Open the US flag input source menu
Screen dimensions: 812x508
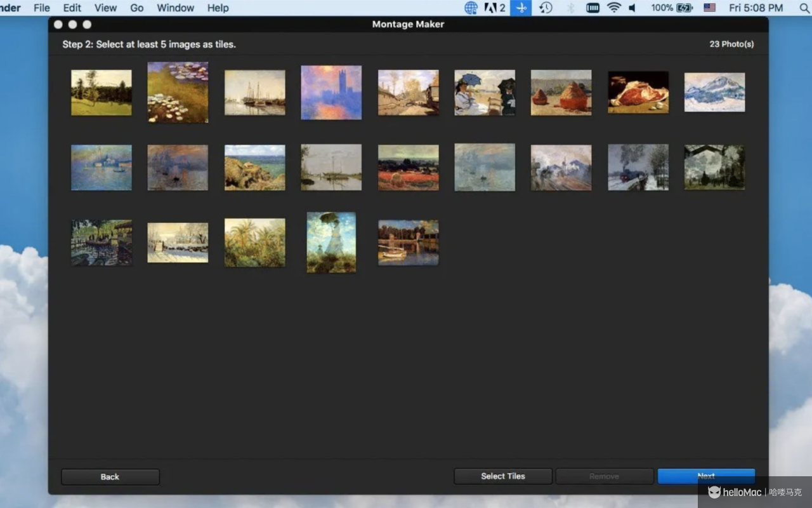(x=709, y=8)
